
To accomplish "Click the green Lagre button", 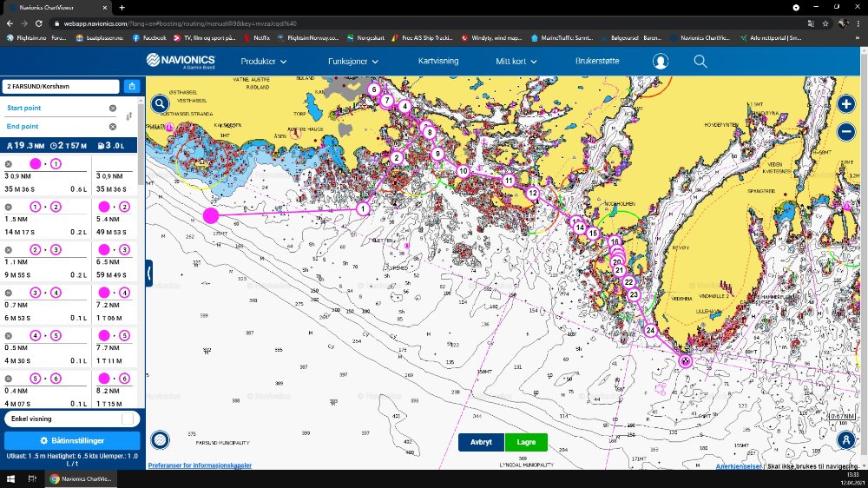I will point(526,442).
